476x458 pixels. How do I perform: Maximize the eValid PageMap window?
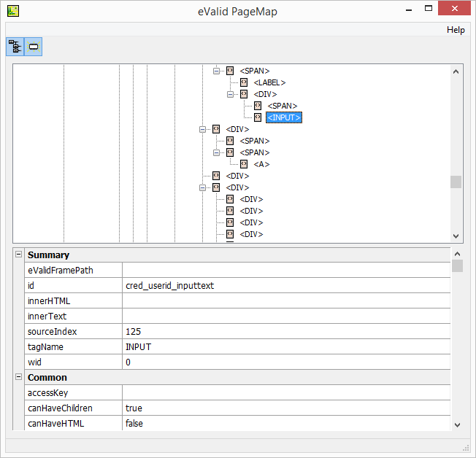coord(429,9)
